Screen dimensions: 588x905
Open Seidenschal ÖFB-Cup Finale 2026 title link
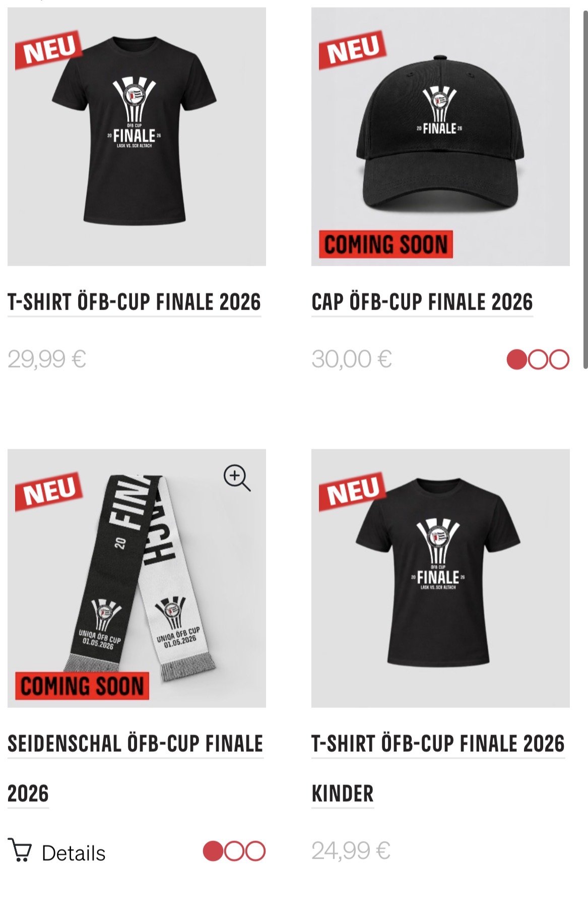point(136,768)
